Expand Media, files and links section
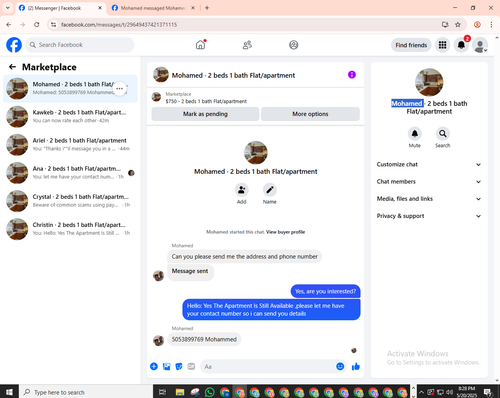Screen dimensions: 500x398 tap(429, 199)
